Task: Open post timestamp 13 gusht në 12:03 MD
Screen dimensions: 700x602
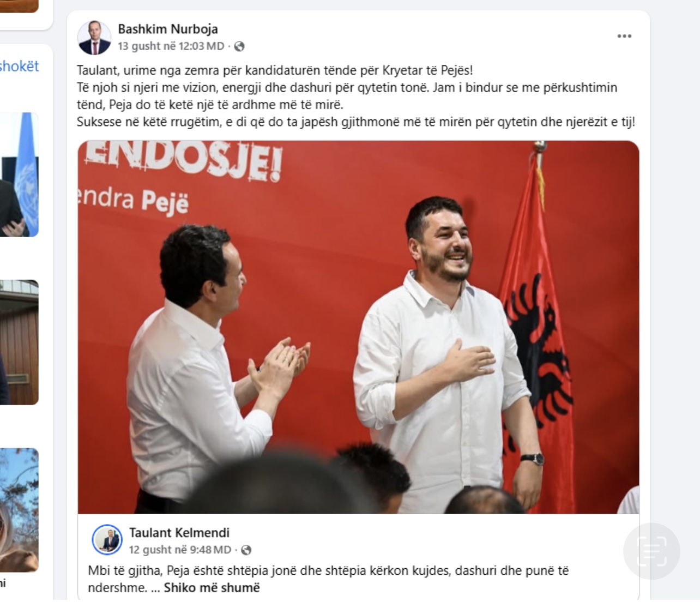Action: coord(171,46)
